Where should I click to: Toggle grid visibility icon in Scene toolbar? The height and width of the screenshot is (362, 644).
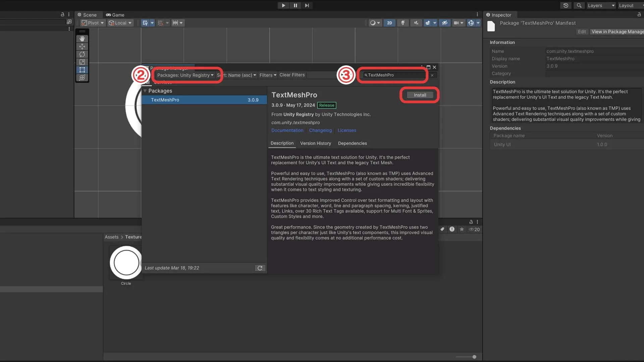[145, 23]
